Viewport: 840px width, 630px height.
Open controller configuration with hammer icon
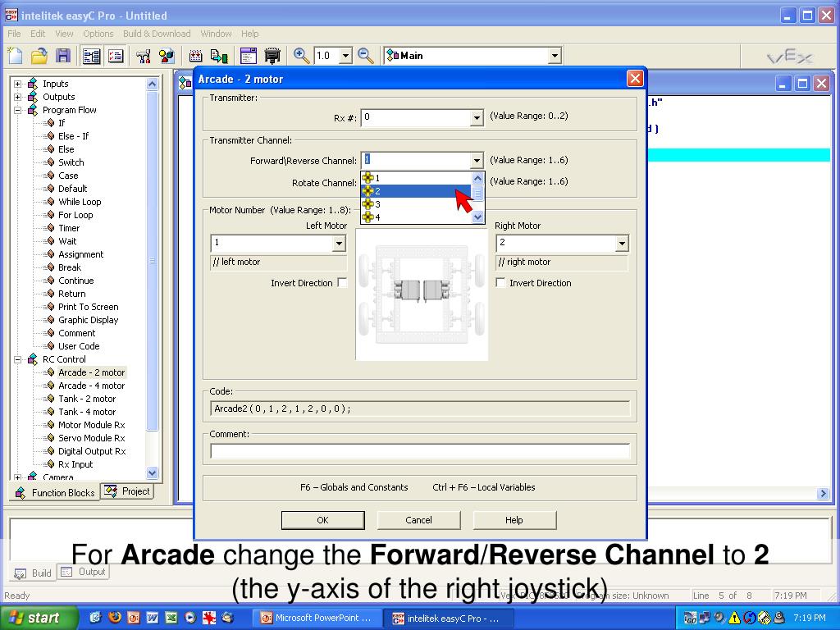pyautogui.click(x=143, y=56)
